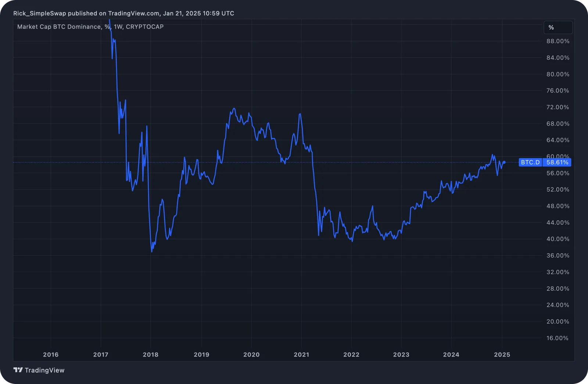Click the 64.00% price scale label
Image resolution: width=588 pixels, height=384 pixels.
[x=558, y=140]
